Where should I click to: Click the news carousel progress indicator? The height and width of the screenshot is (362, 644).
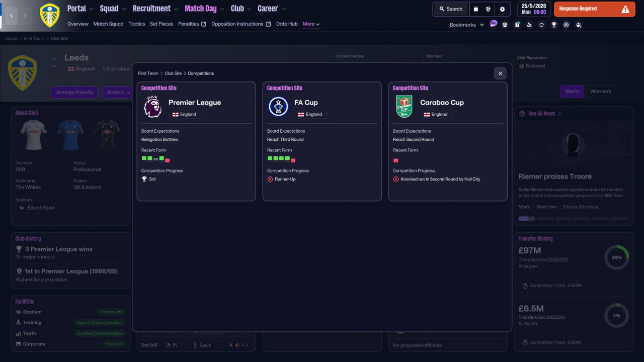click(573, 219)
